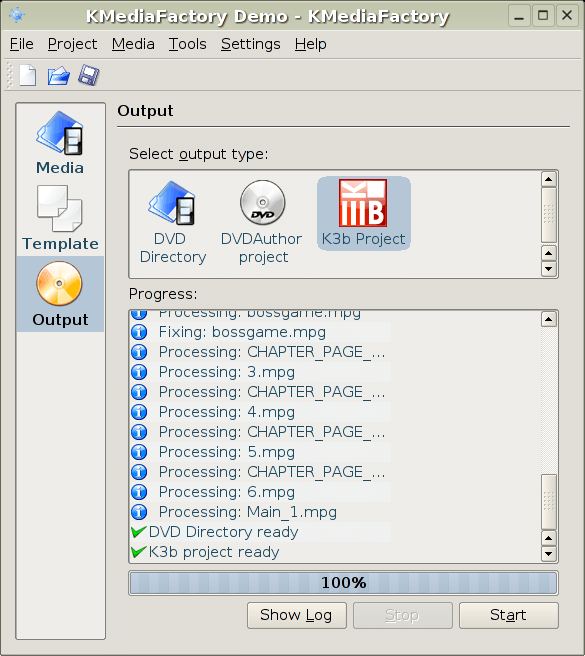Click info icon beside Fixing: bossgame.mpg
Screen dimensions: 585x656
coord(139,332)
